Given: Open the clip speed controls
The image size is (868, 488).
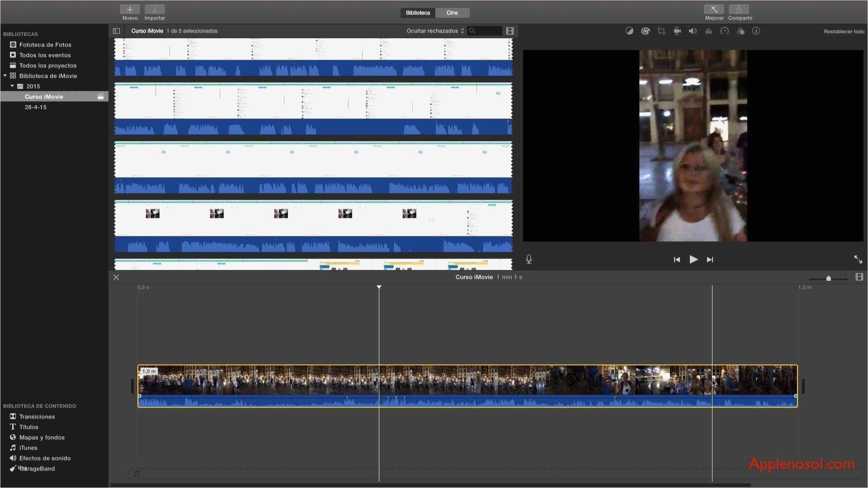Looking at the screenshot, I should coord(725,31).
